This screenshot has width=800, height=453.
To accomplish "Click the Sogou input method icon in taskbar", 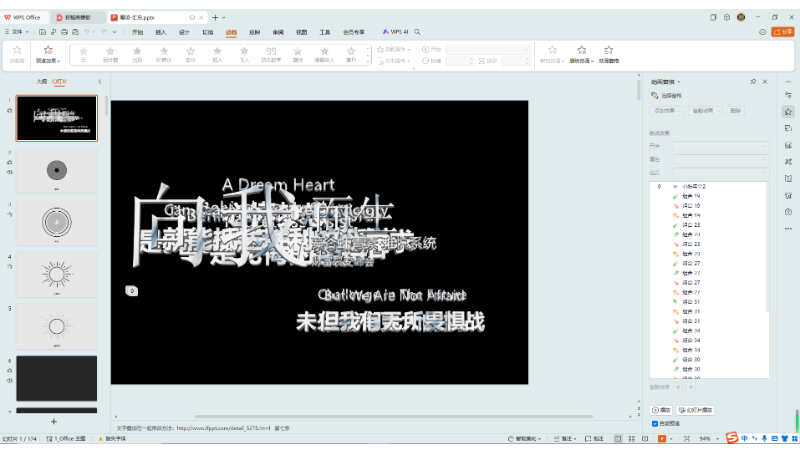I will 732,438.
